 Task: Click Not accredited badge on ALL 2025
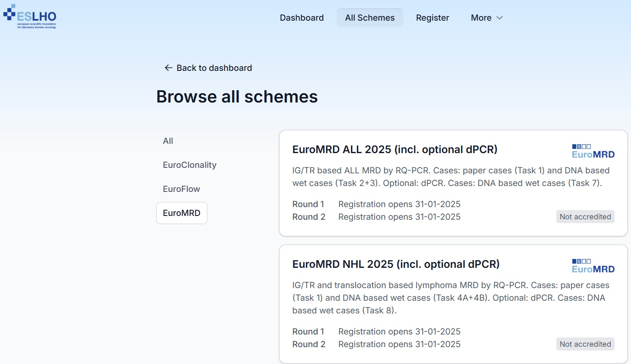[x=585, y=217]
